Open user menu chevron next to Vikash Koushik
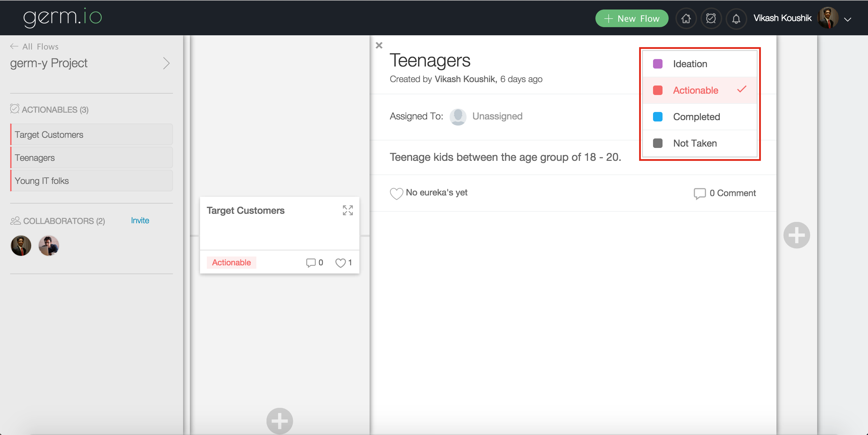Image resolution: width=868 pixels, height=435 pixels. [x=847, y=19]
